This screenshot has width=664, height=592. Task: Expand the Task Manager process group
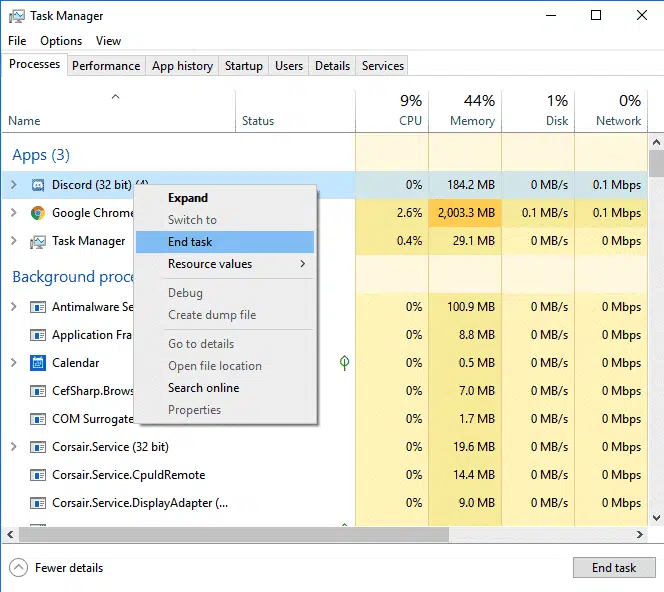click(x=14, y=241)
